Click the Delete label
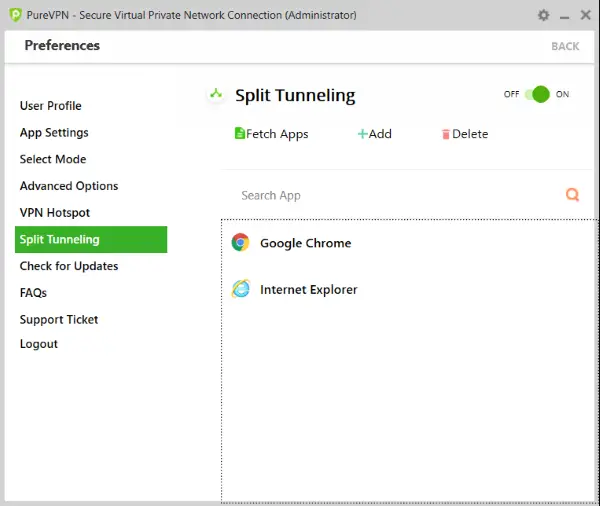Screen dimensions: 600x506 tap(470, 134)
